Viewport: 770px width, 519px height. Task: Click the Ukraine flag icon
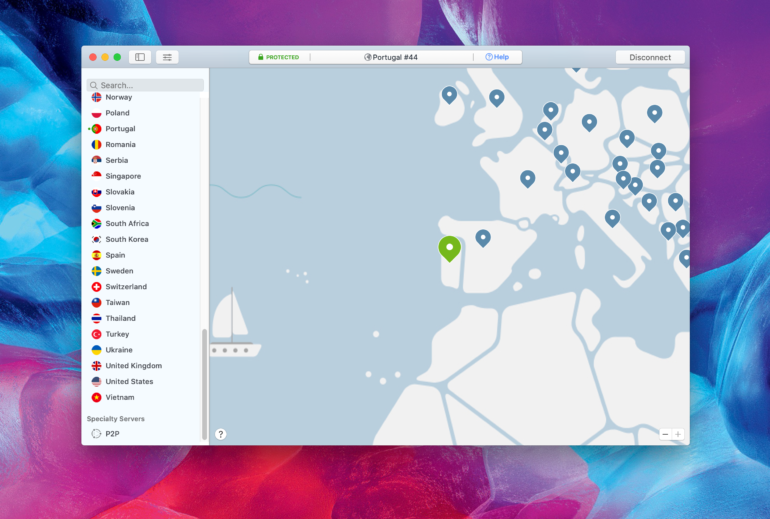(96, 350)
